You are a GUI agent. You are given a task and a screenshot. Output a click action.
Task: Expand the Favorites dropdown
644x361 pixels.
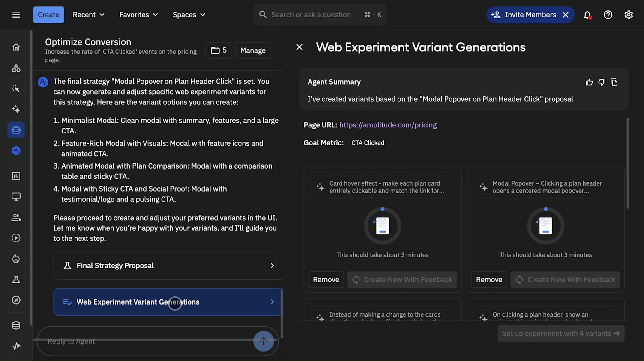[138, 15]
